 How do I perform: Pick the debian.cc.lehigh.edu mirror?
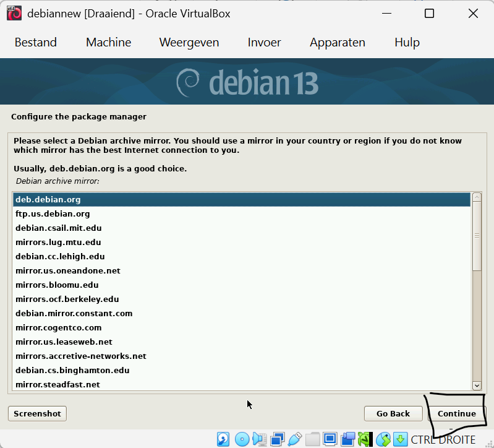click(x=242, y=256)
